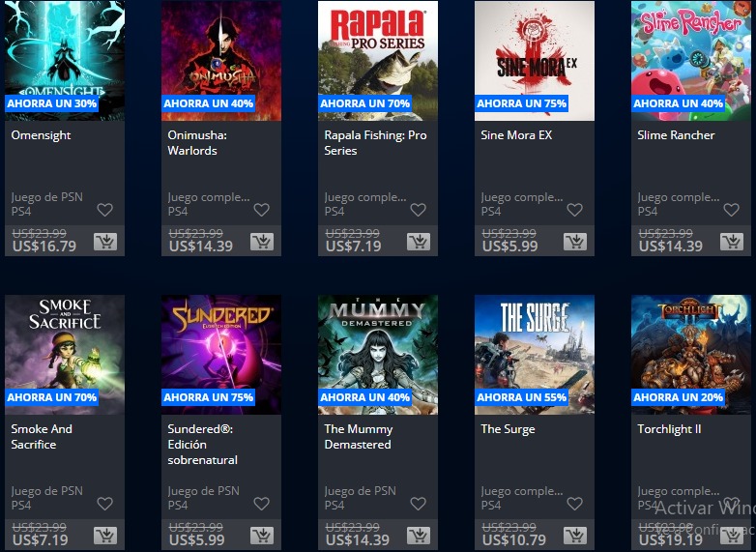Add Sine Mora EX to cart

pyautogui.click(x=575, y=242)
